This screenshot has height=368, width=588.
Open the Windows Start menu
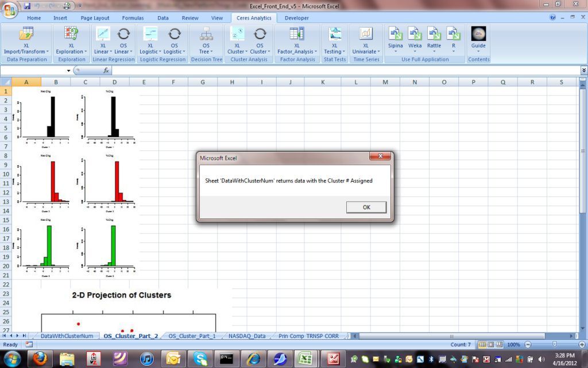click(12, 359)
